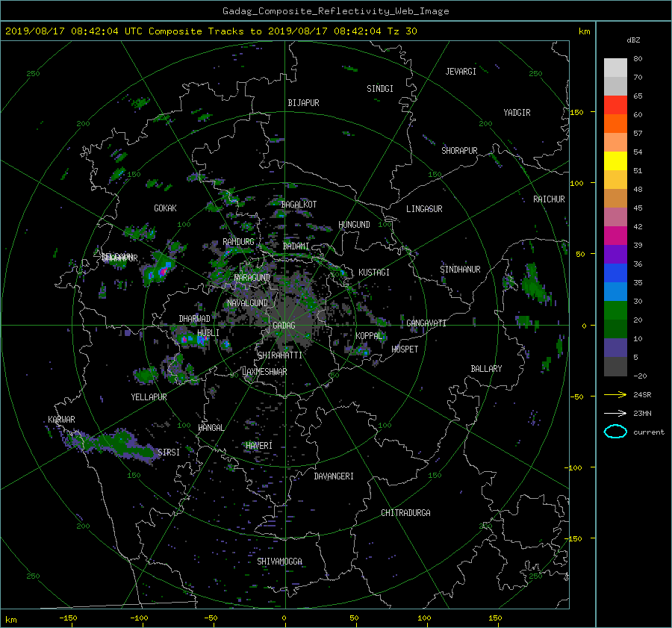This screenshot has height=628, width=672.
Task: Click the LAXMESHWAR city label
Action: pos(264,372)
